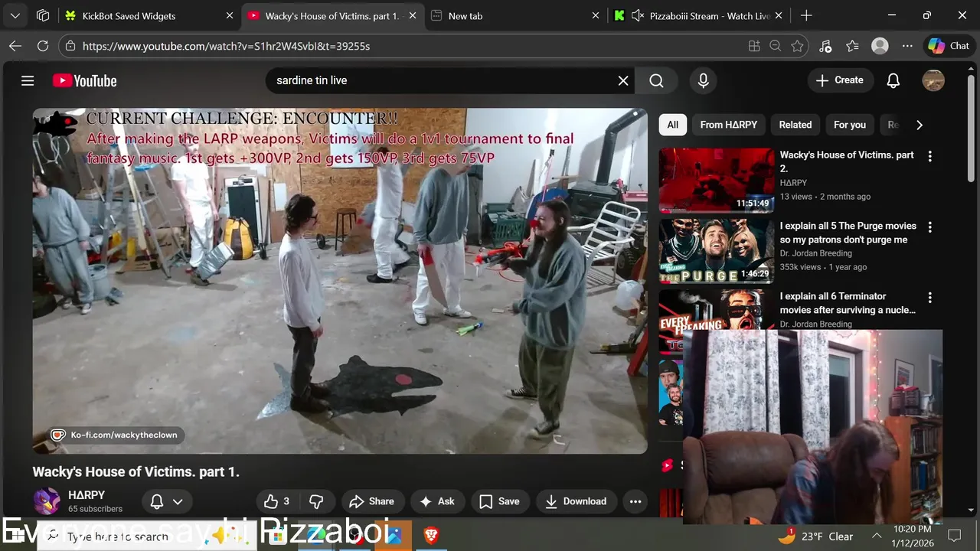Click the Create button

(x=840, y=80)
